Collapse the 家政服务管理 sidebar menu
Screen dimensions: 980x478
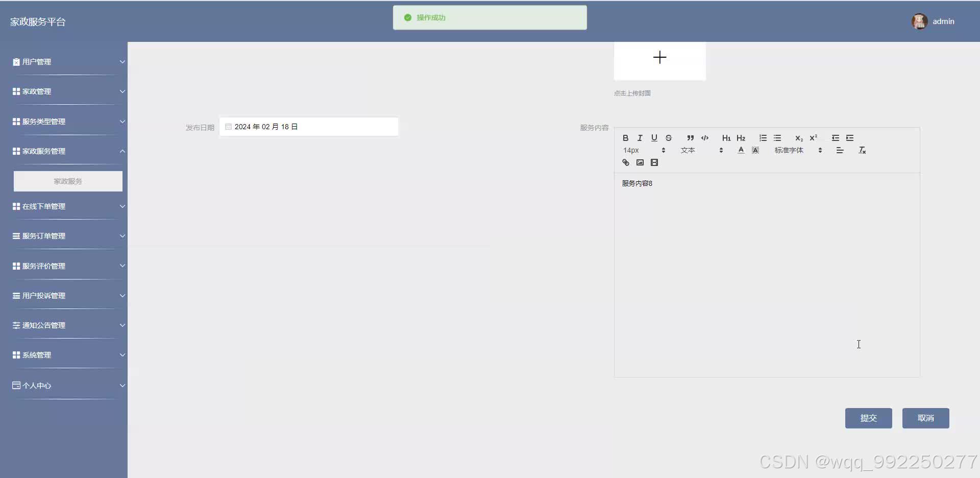(x=69, y=151)
